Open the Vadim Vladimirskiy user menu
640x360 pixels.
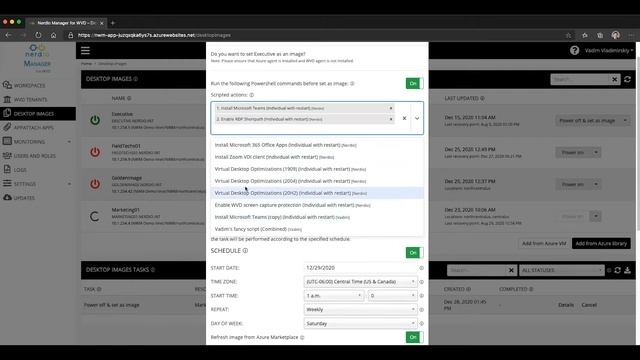[609, 51]
